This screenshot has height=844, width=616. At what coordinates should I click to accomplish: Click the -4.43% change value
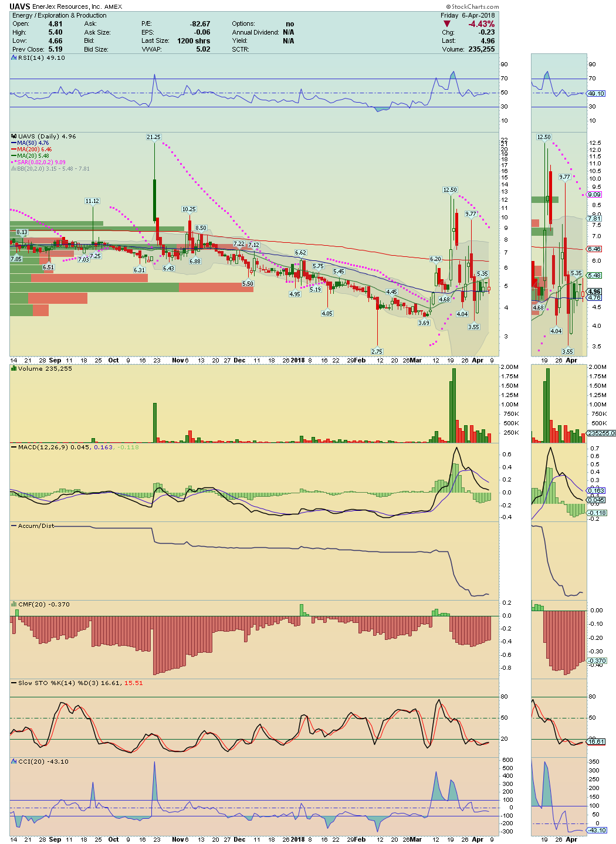pos(481,24)
